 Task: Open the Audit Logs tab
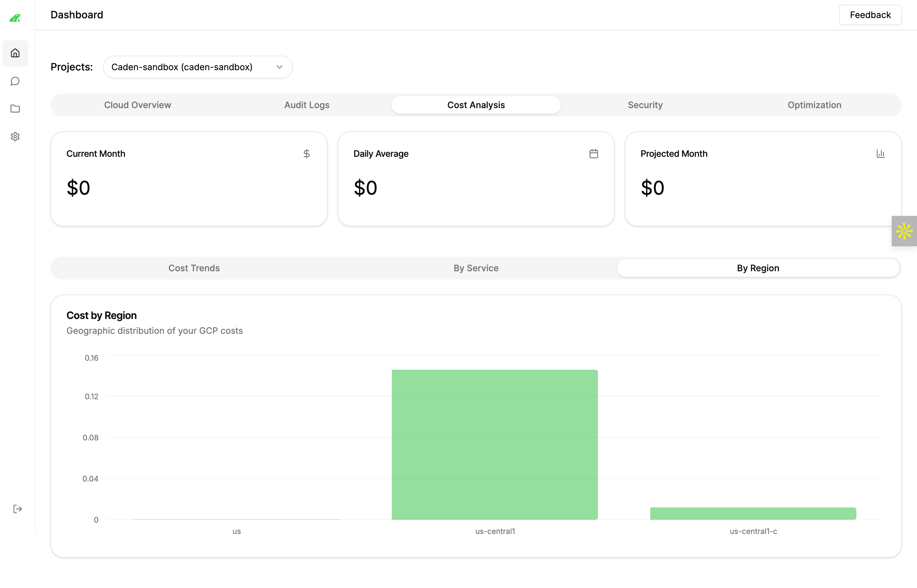307,105
